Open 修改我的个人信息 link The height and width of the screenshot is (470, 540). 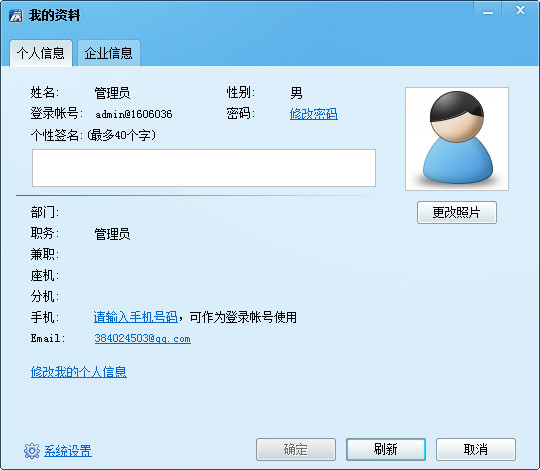pos(79,372)
